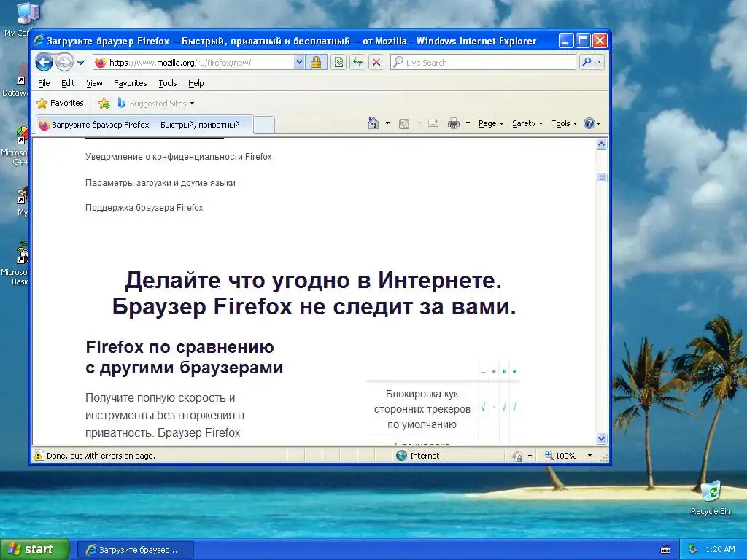Screen dimensions: 747x560
Task: Open the Windows Start button
Action: [34, 550]
